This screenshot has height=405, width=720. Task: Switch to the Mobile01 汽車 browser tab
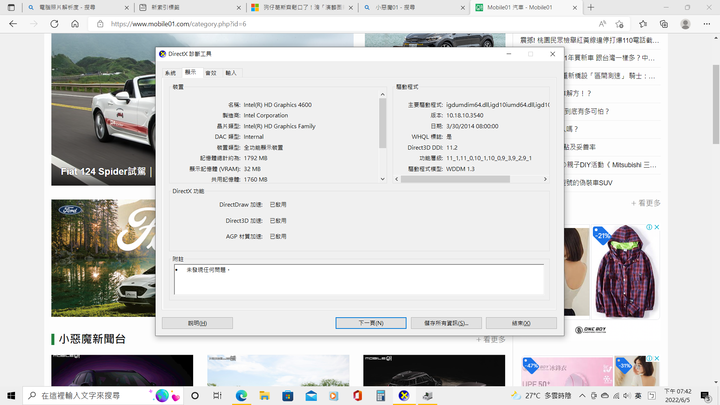(526, 7)
